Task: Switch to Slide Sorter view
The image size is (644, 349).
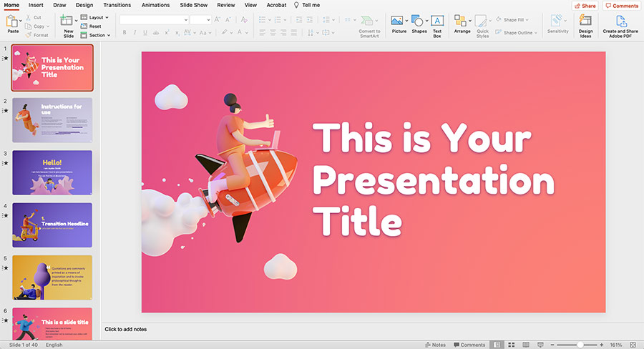Action: pyautogui.click(x=512, y=345)
